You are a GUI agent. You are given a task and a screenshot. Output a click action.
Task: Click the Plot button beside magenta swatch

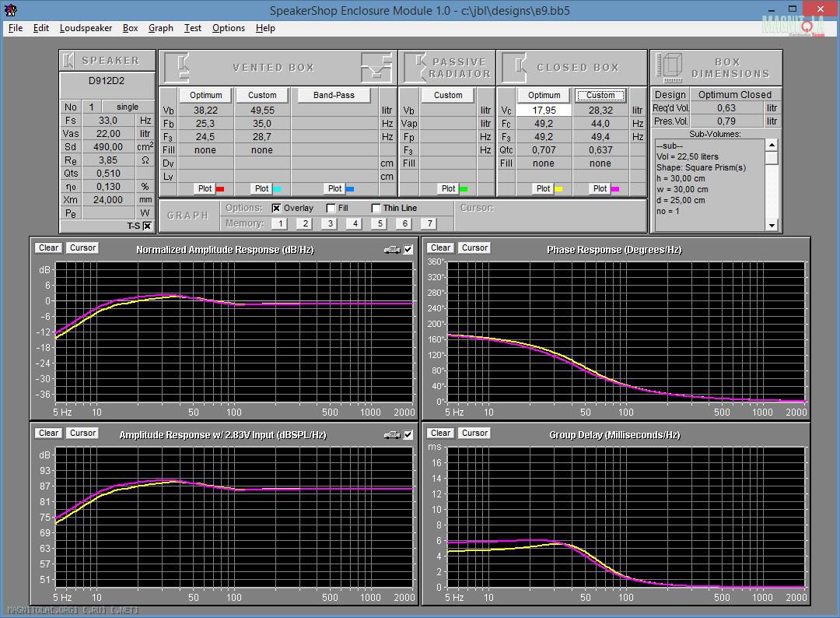[600, 188]
